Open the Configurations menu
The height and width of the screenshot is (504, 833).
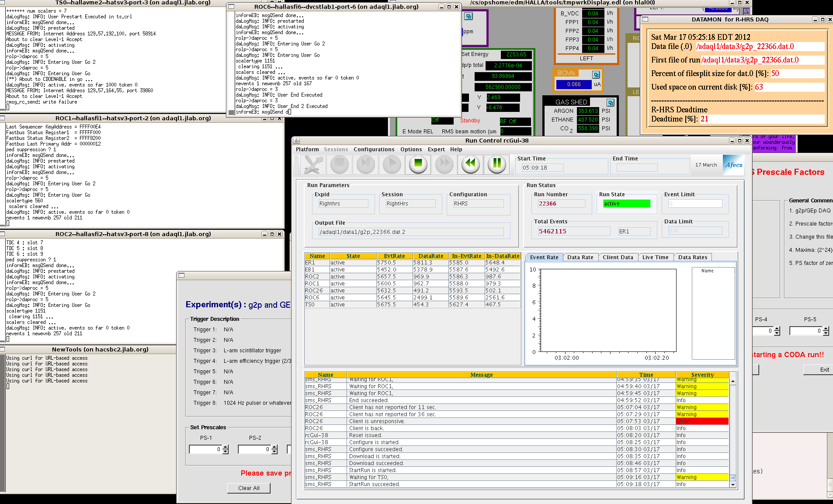coord(374,149)
